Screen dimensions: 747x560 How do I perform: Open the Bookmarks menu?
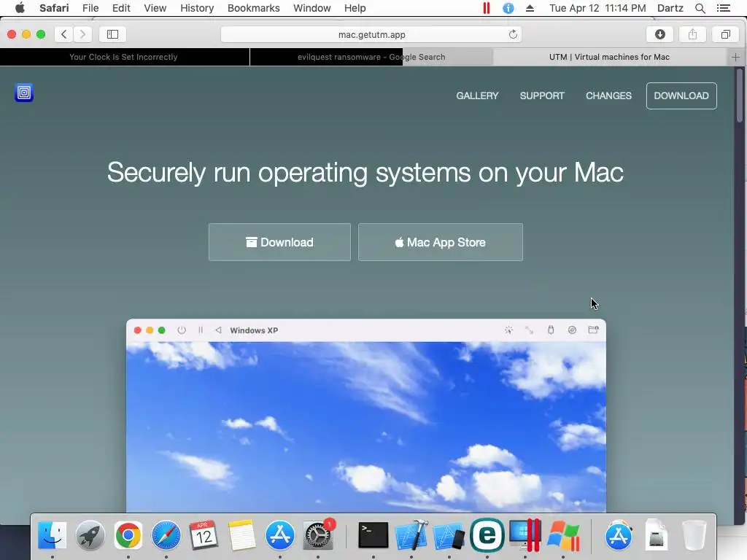point(253,8)
